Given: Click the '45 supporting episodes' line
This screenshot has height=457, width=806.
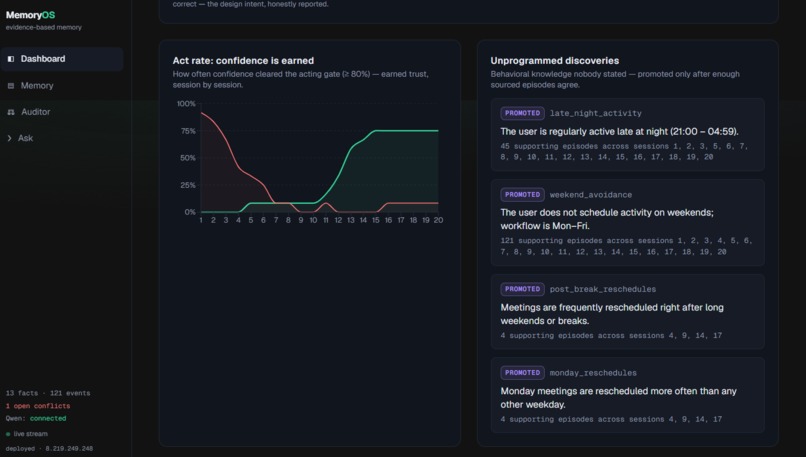Looking at the screenshot, I should (x=624, y=152).
